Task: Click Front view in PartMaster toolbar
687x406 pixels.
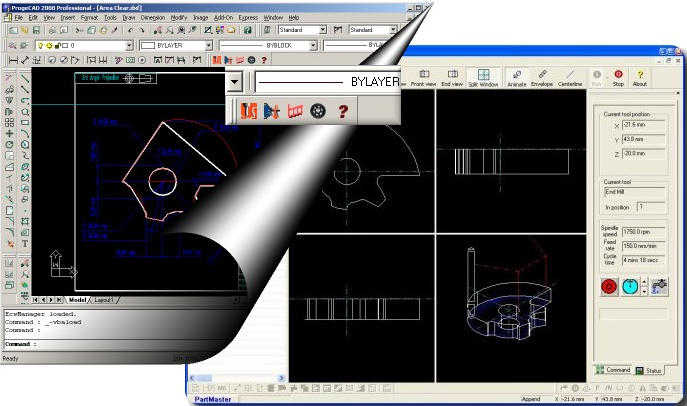Action: [423, 78]
